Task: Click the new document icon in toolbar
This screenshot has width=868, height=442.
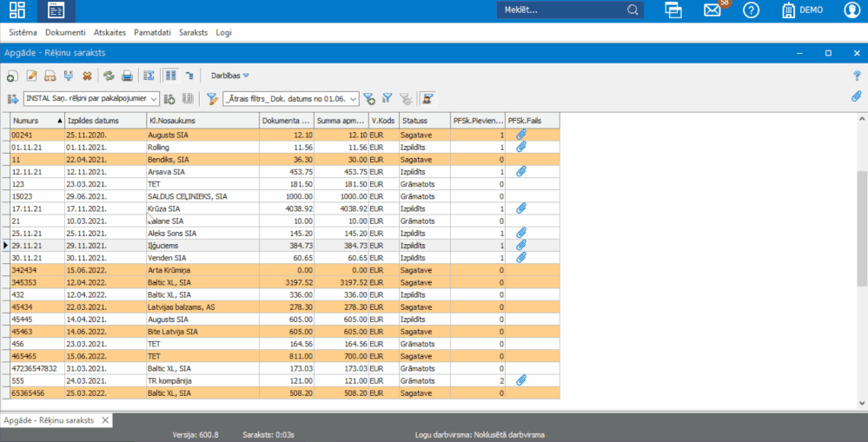Action: [12, 76]
